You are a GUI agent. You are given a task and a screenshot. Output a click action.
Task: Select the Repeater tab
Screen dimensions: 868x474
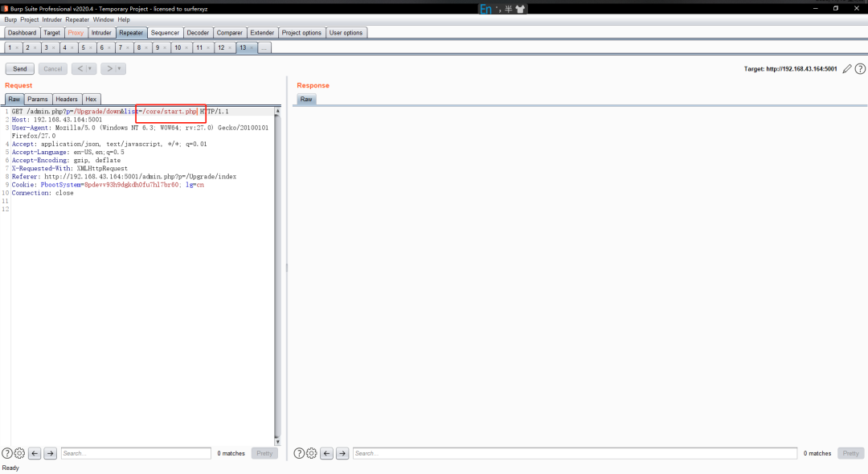(x=131, y=33)
